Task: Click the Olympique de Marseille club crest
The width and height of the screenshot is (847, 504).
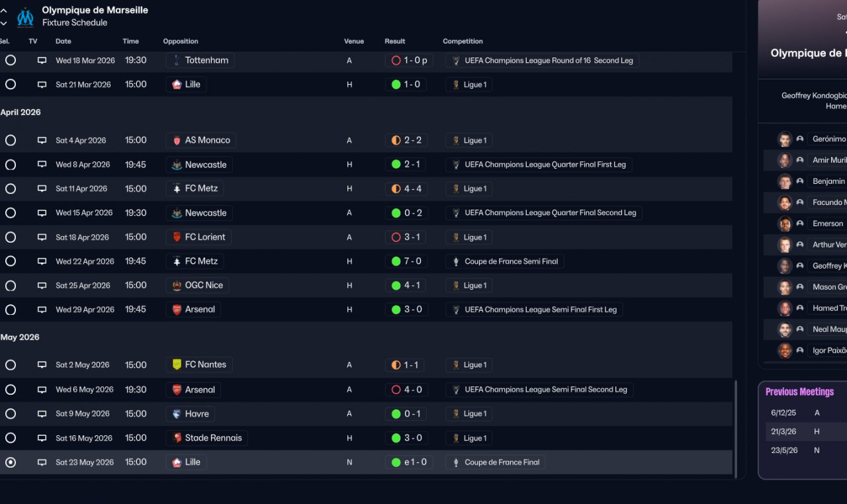Action: (x=25, y=17)
